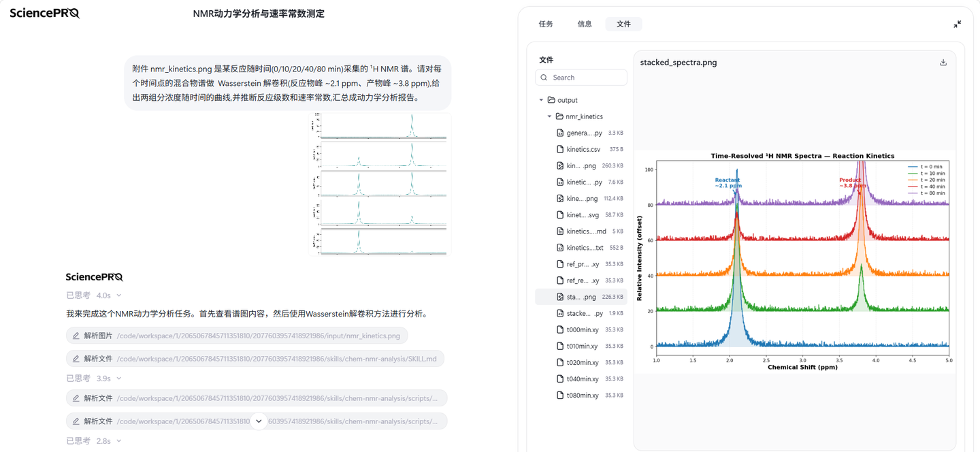Click the file Search input field
The width and height of the screenshot is (980, 452).
click(x=581, y=78)
